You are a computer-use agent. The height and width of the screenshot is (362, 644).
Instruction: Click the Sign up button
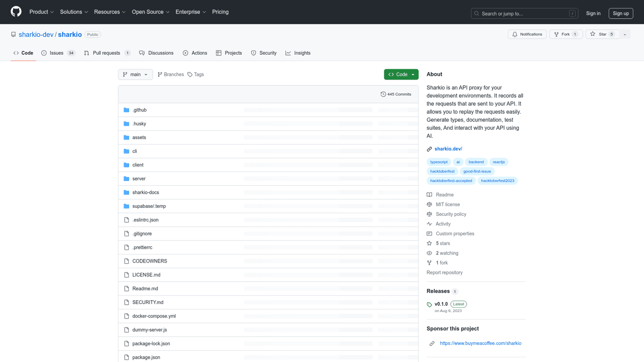tap(620, 14)
